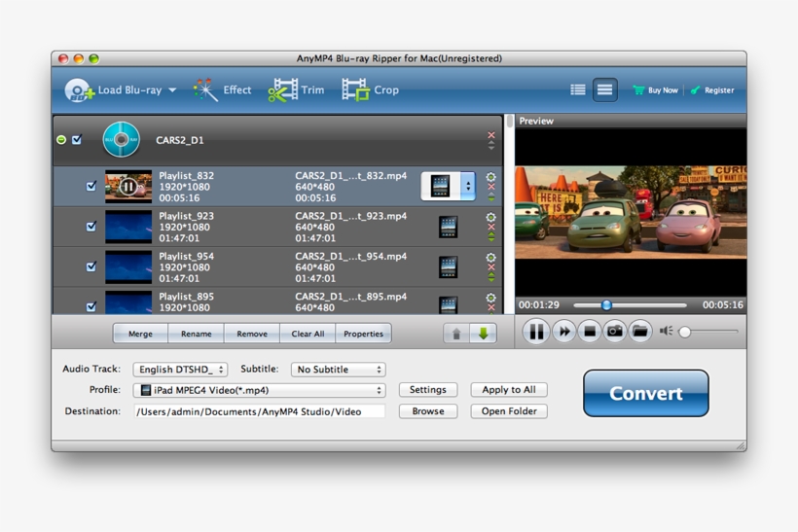Delete Playlist_832 with red X
This screenshot has width=798, height=532.
pos(491,187)
